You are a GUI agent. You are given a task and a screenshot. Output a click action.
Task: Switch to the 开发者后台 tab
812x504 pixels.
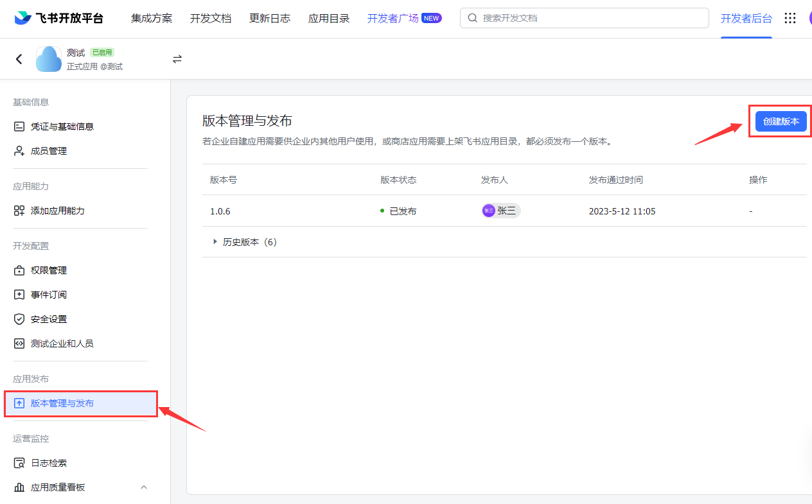pos(746,19)
